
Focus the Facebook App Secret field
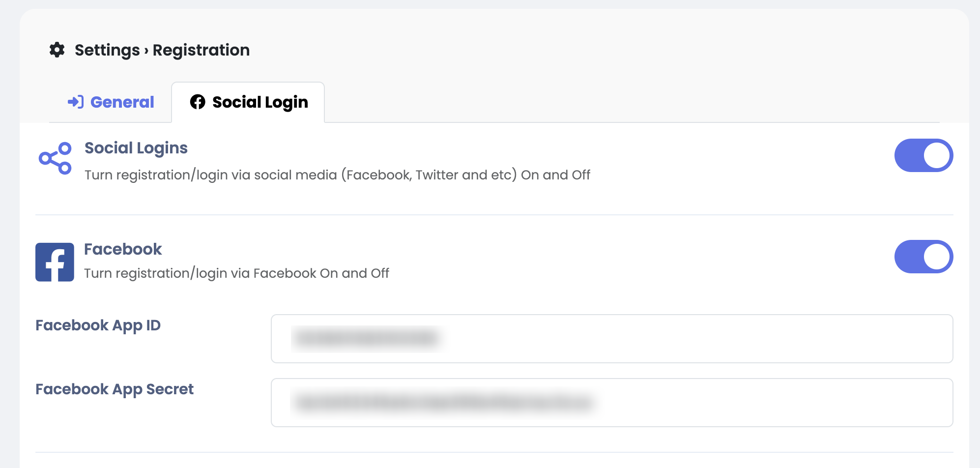pyautogui.click(x=611, y=403)
